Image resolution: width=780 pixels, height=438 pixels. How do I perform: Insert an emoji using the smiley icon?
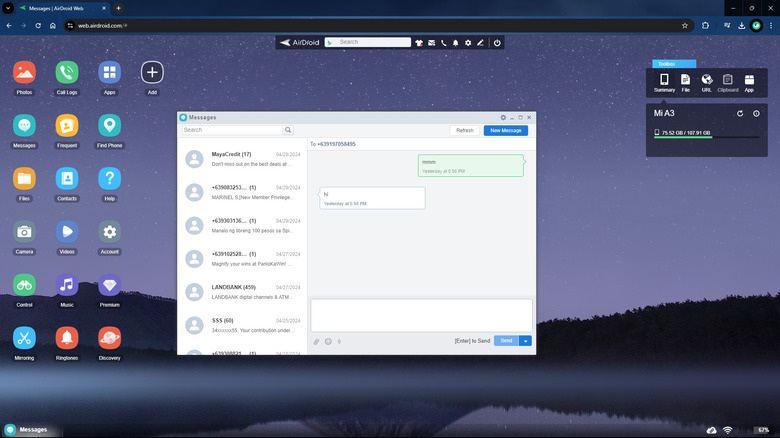click(328, 341)
